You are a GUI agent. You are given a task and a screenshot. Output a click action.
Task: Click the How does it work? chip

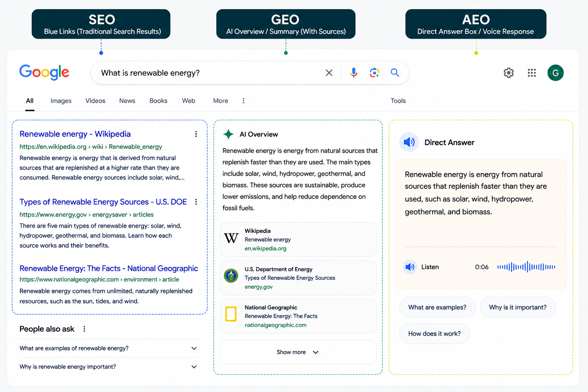[x=434, y=334]
